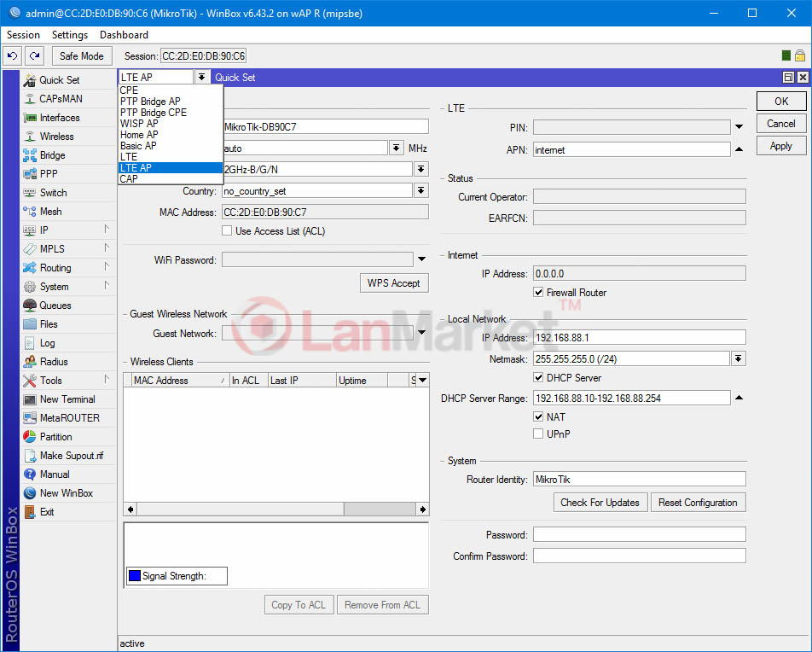Open New Terminal from sidebar
812x652 pixels.
(x=67, y=399)
